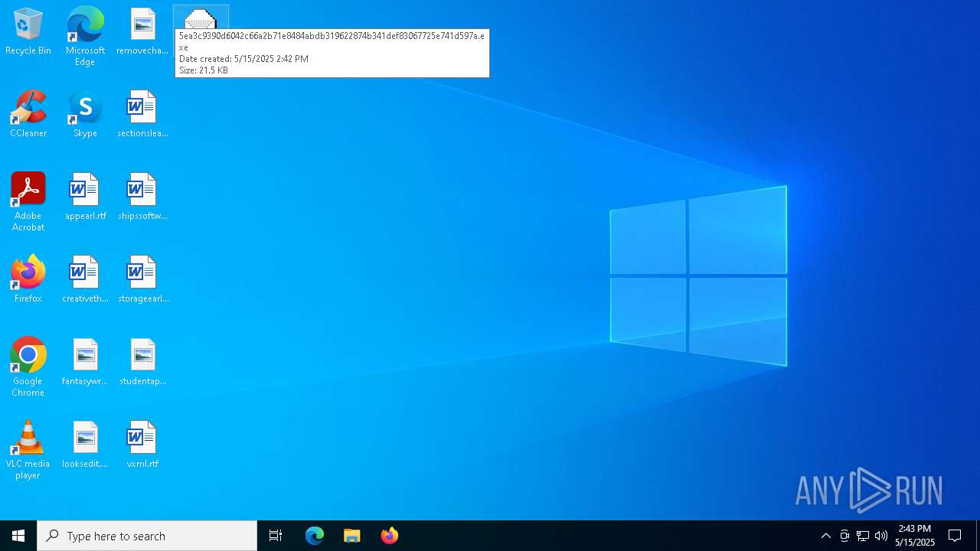Select the exe file icon under tooltip
Image resolution: width=980 pixels, height=551 pixels.
click(x=201, y=18)
